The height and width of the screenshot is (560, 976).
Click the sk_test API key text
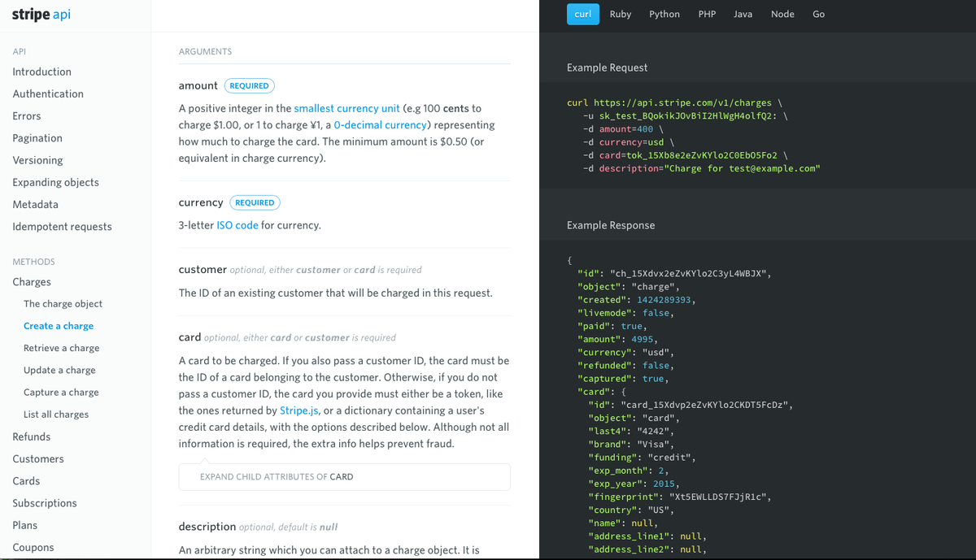point(688,116)
